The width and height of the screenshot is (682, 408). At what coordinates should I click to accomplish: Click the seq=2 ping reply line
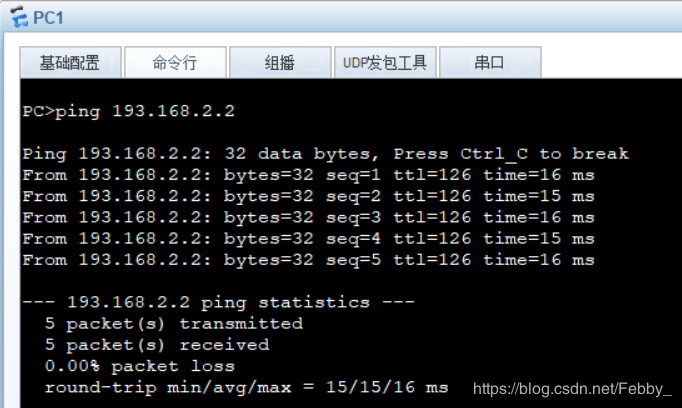pyautogui.click(x=308, y=196)
